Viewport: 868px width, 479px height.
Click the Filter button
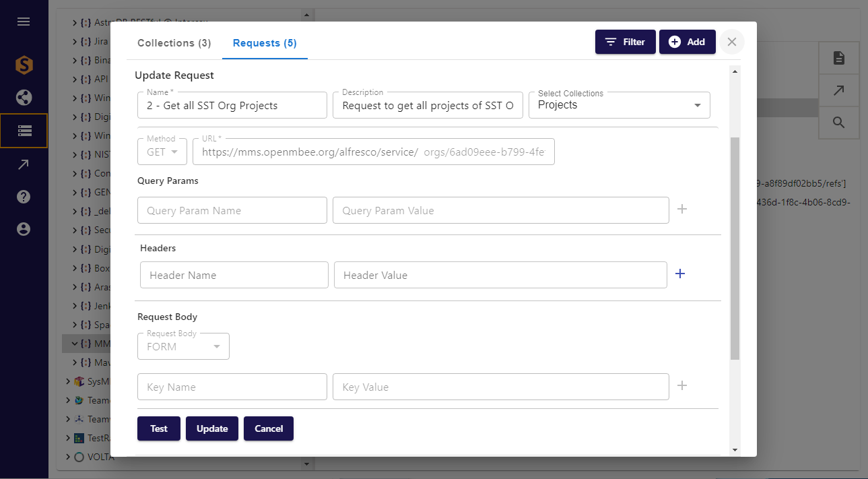pyautogui.click(x=625, y=42)
